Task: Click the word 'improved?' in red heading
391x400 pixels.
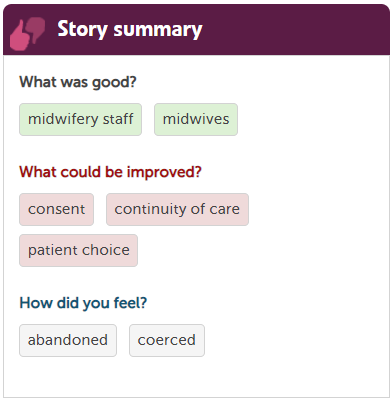Action: click(x=164, y=172)
